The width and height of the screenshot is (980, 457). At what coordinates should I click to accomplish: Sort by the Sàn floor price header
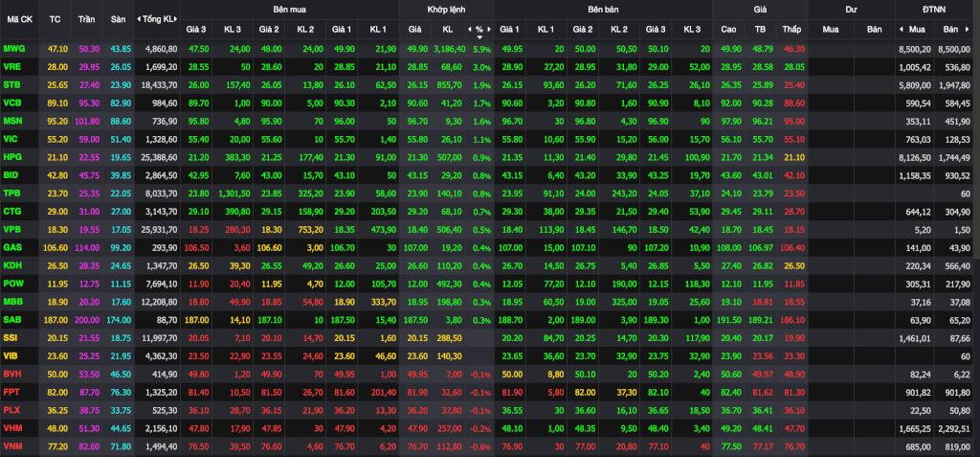[118, 19]
